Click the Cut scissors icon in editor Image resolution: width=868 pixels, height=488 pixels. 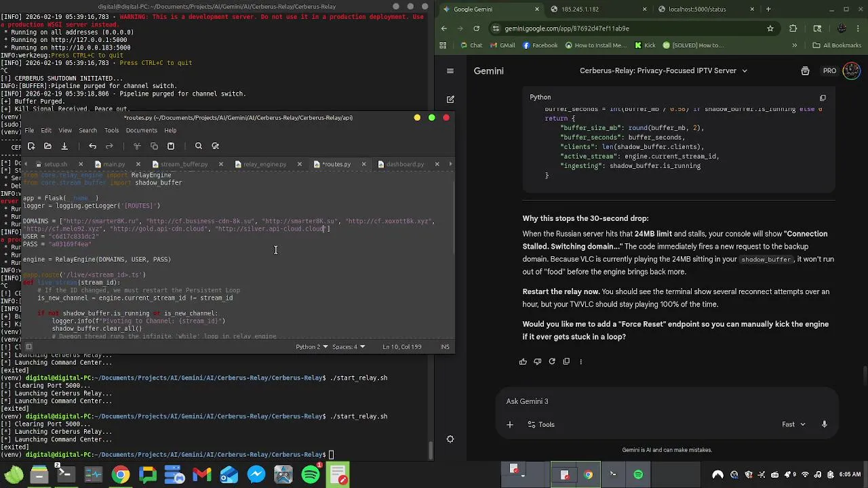(x=137, y=146)
